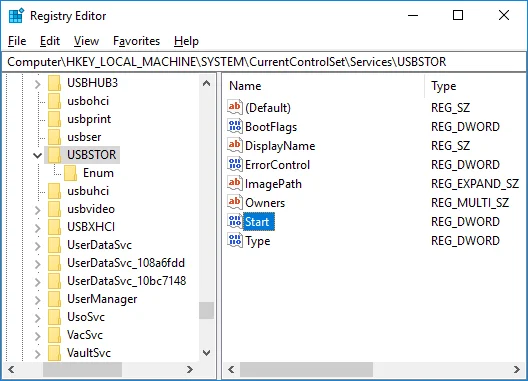Click the tree pane vertical scrollbar thumb
The width and height of the screenshot is (528, 381).
click(206, 310)
